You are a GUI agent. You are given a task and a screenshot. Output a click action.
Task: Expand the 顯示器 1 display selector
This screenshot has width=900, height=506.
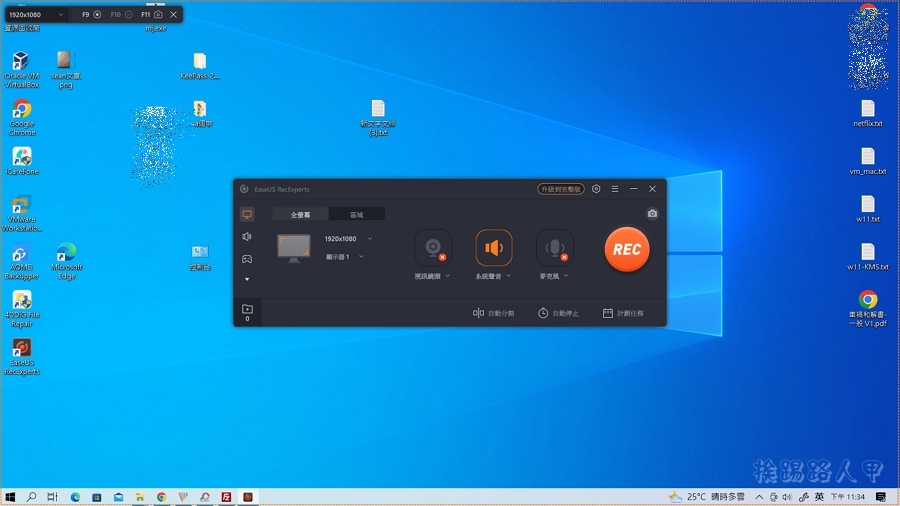[x=361, y=257]
